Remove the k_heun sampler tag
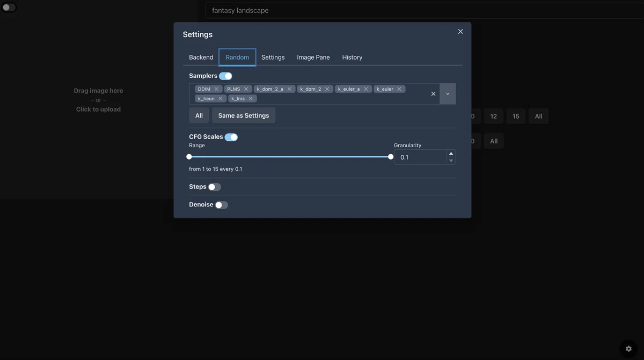Image resolution: width=644 pixels, height=360 pixels. tap(221, 99)
